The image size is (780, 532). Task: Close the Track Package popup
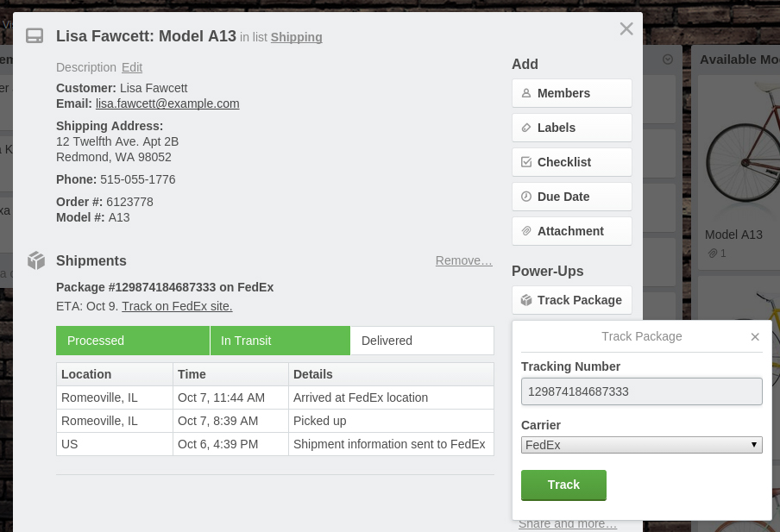(755, 337)
